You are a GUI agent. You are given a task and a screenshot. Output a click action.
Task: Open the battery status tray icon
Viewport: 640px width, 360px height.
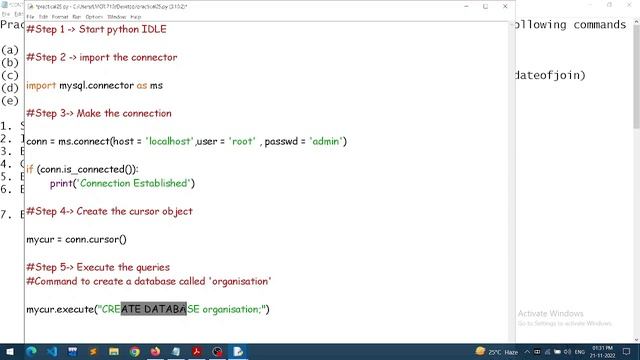(557, 352)
